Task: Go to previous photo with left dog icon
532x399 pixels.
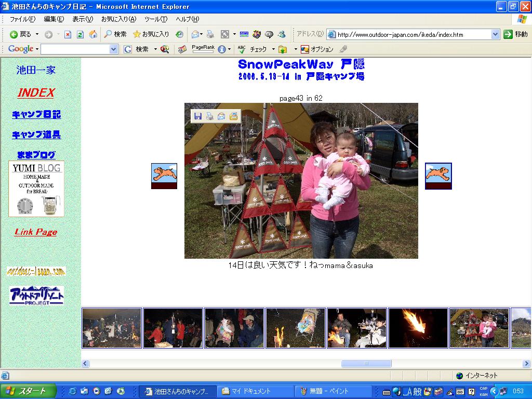Action: click(164, 176)
